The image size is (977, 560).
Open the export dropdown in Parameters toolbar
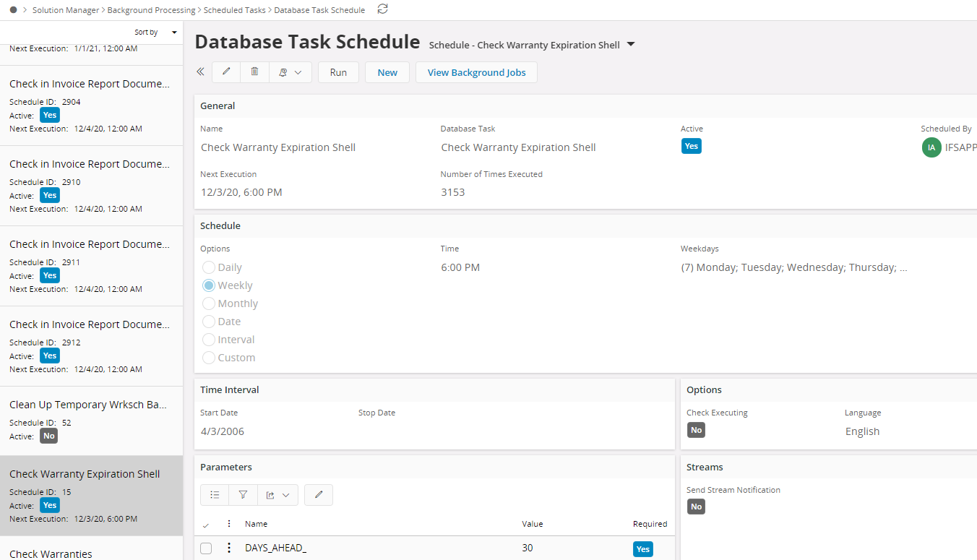coord(277,495)
